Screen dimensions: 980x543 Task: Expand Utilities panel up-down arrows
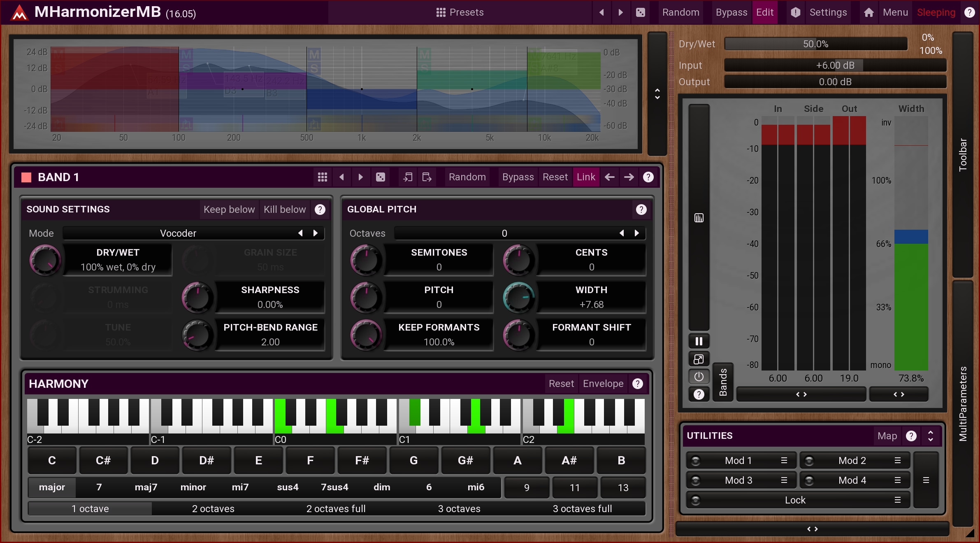pos(931,436)
